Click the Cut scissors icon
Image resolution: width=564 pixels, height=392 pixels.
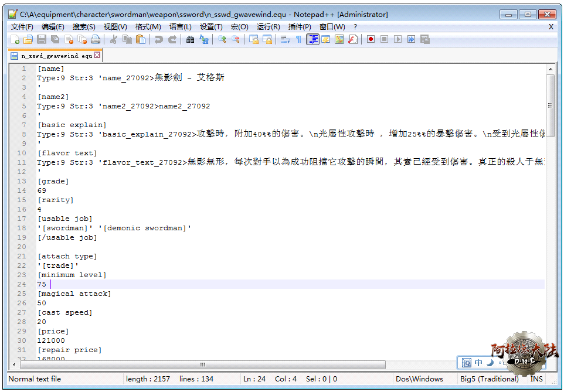coord(114,39)
